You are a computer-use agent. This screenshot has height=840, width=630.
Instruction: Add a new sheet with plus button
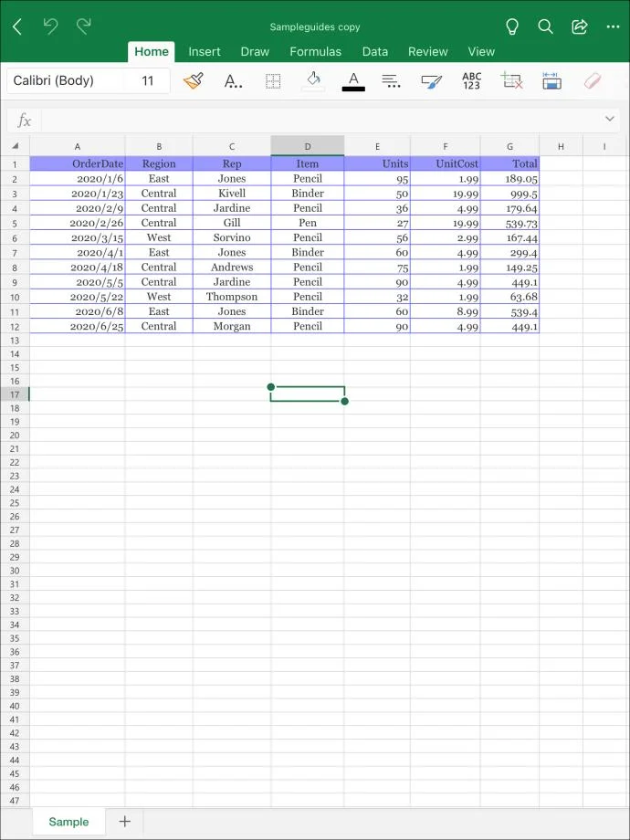(124, 821)
